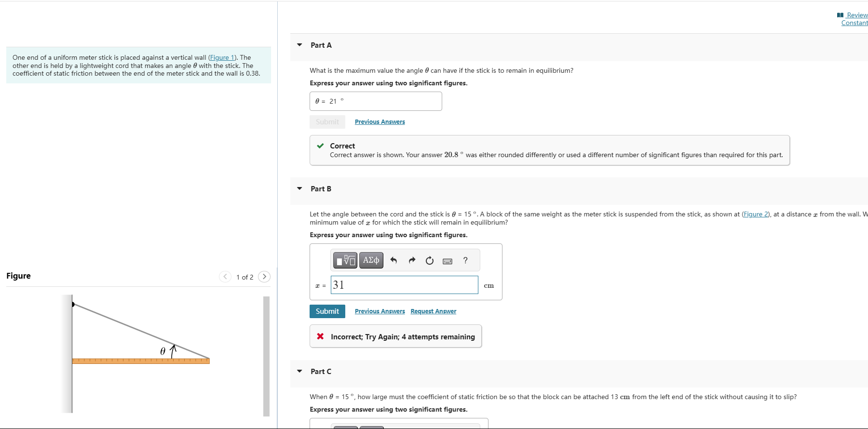Click the 'Part B' heading text
Viewport: 868px width, 429px height.
point(321,189)
